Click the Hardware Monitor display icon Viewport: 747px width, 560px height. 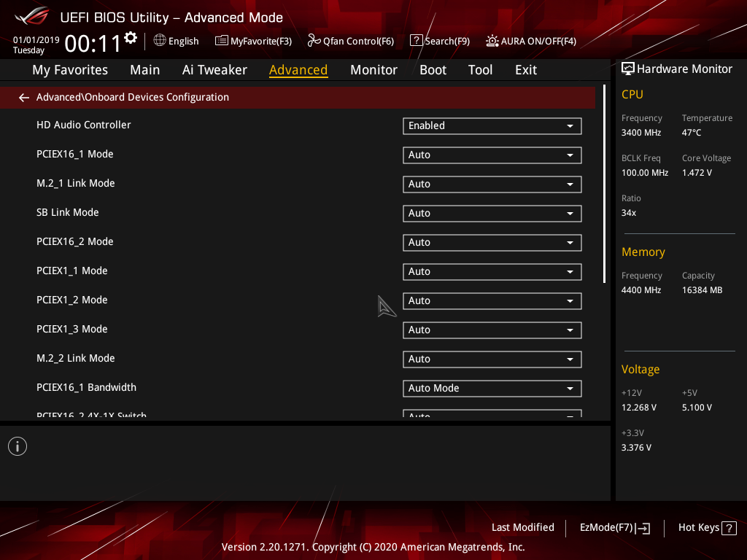pyautogui.click(x=628, y=69)
